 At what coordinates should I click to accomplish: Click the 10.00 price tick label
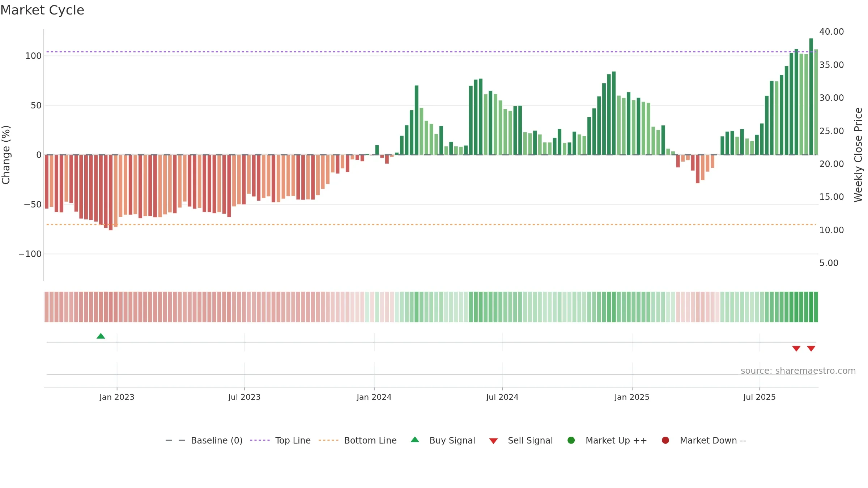click(x=831, y=230)
